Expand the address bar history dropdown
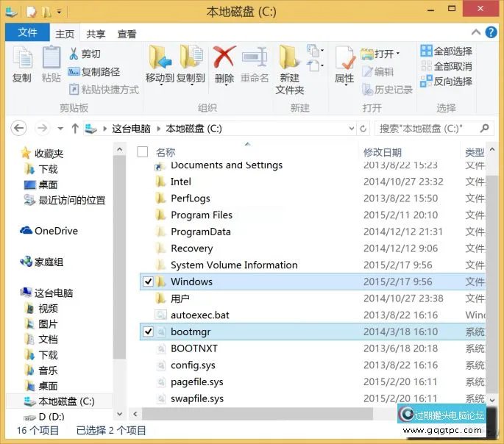The width and height of the screenshot is (504, 444). pyautogui.click(x=351, y=129)
